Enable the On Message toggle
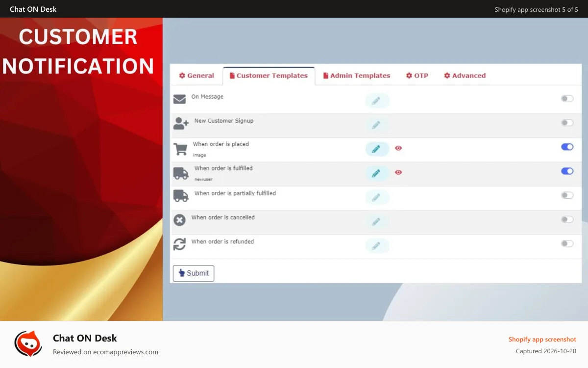Screen dimensions: 588x368 pyautogui.click(x=567, y=99)
